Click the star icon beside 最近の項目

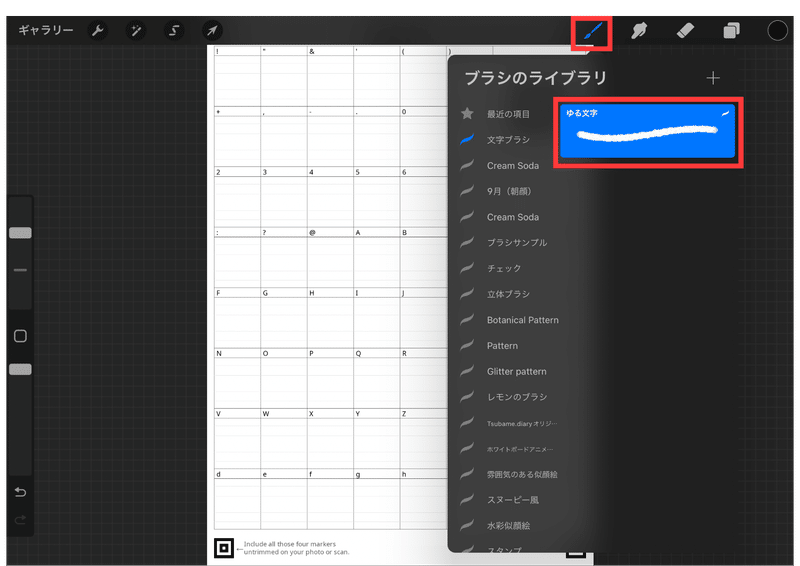tap(467, 113)
